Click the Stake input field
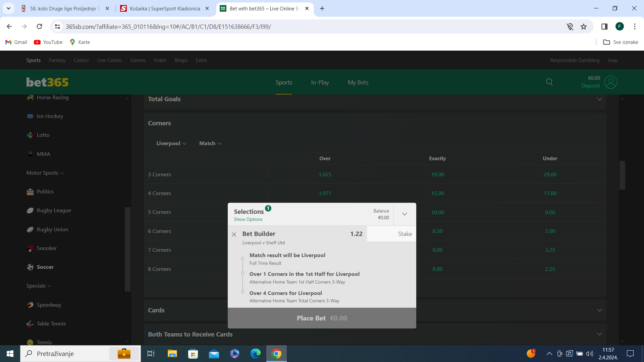Screen dimensions: 644x362 (x=391, y=234)
